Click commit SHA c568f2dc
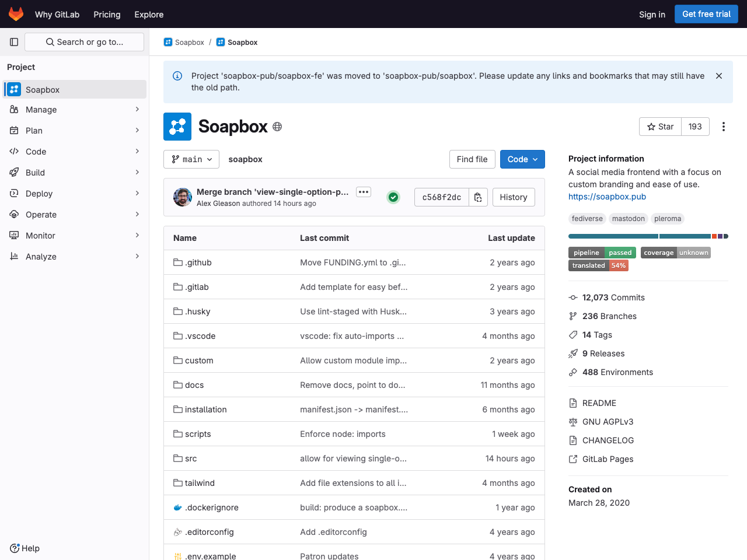 (x=442, y=197)
